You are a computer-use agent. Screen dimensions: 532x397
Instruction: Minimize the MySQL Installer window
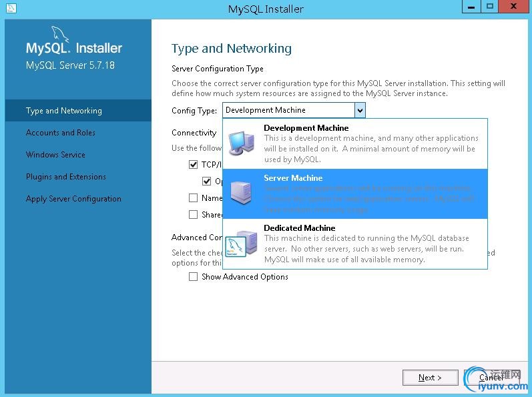471,7
